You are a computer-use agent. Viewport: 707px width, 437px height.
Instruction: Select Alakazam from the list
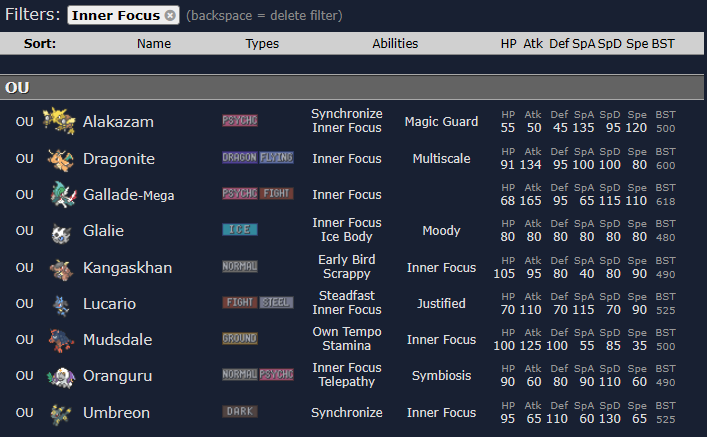pos(118,122)
